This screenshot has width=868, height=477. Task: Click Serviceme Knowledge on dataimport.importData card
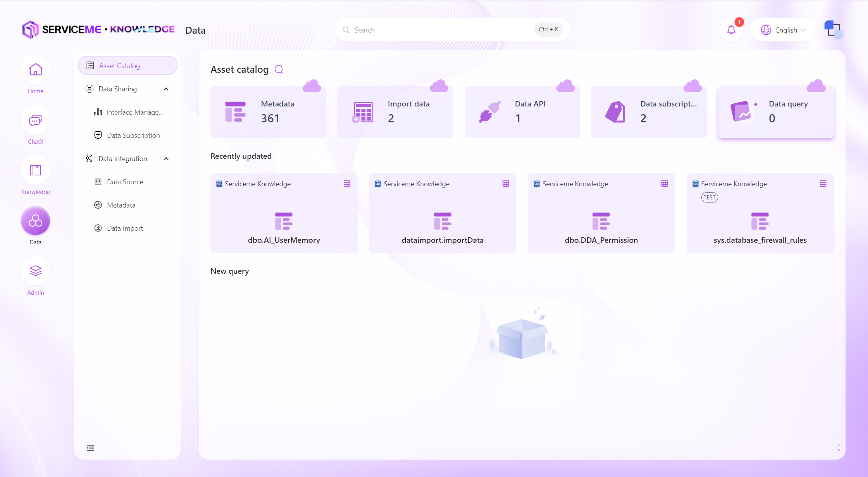click(417, 184)
